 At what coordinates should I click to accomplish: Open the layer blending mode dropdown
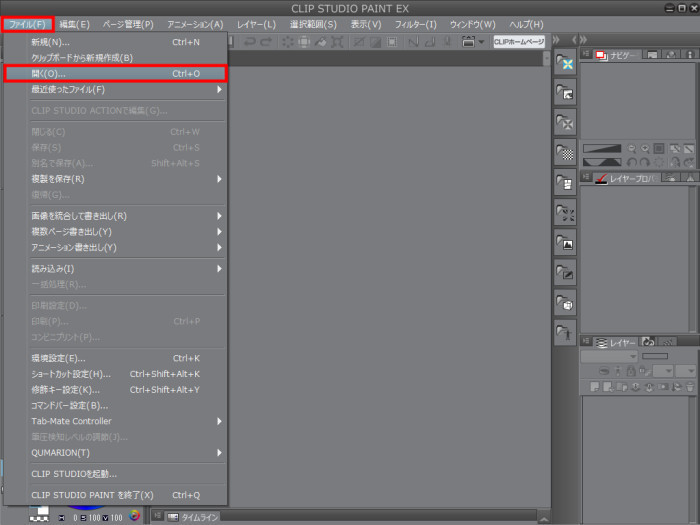point(609,356)
